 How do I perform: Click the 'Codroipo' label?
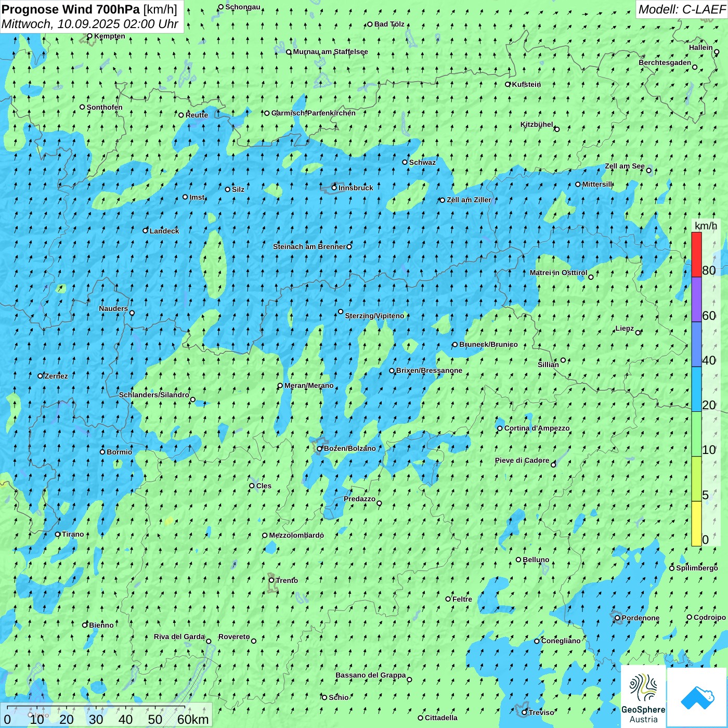click(710, 617)
